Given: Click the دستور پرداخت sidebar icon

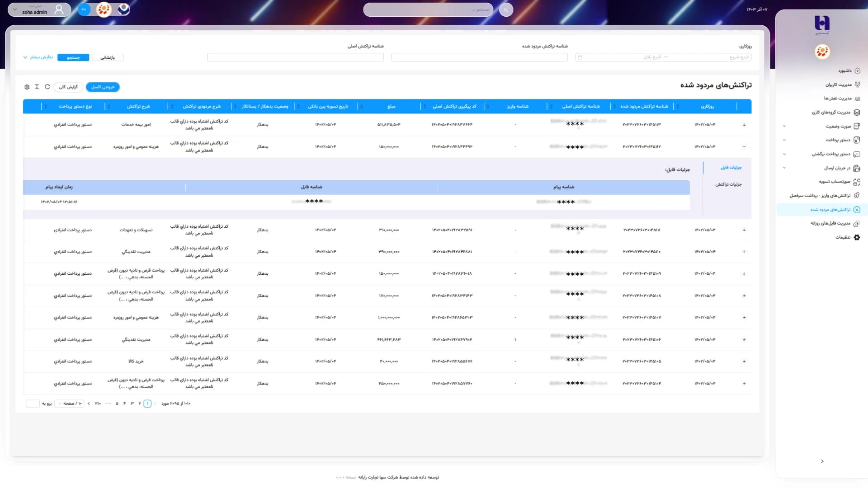Looking at the screenshot, I should (857, 140).
